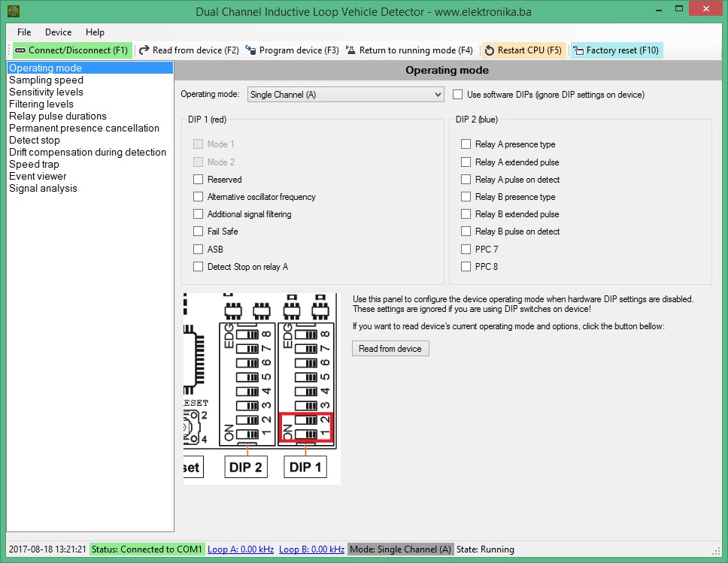Image resolution: width=728 pixels, height=563 pixels.
Task: Click Factory reset (F10) toolbar button
Action: [x=616, y=50]
